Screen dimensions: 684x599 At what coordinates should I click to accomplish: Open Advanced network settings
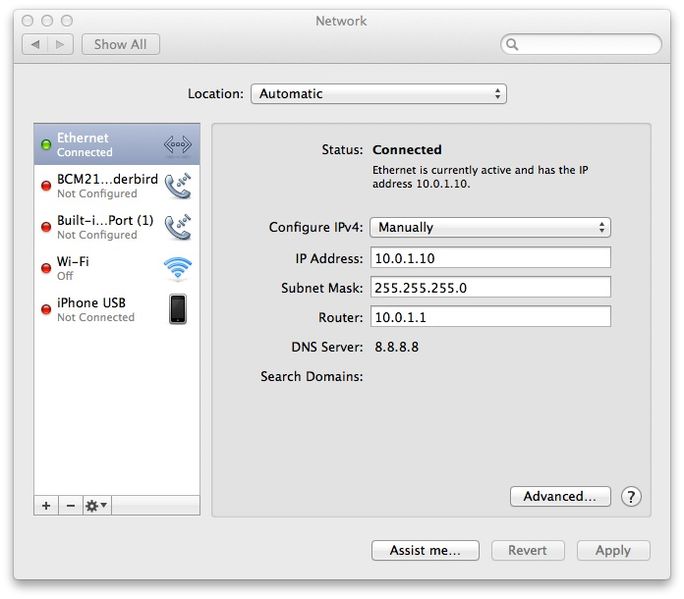click(x=560, y=496)
